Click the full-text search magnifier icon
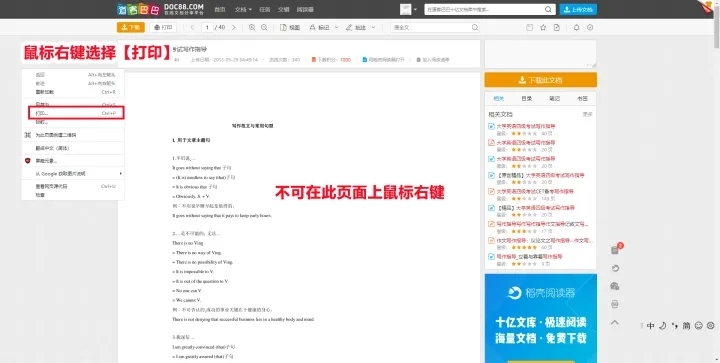 [x=475, y=28]
